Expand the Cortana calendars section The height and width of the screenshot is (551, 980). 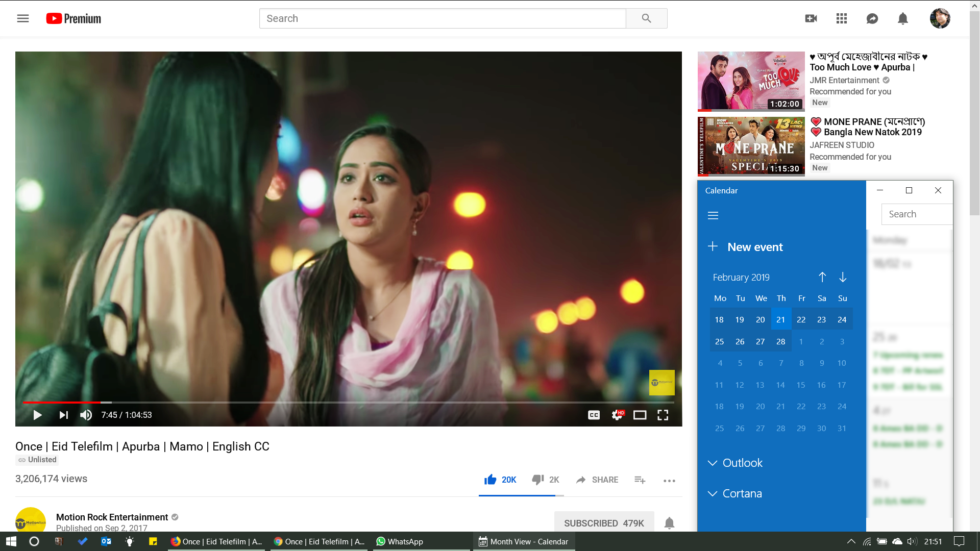click(735, 493)
